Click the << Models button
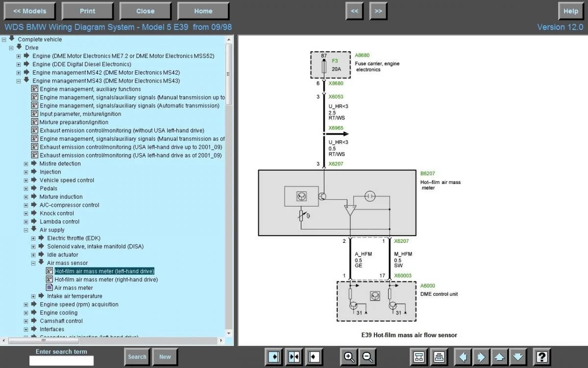Image resolution: width=588 pixels, height=368 pixels. click(x=29, y=11)
